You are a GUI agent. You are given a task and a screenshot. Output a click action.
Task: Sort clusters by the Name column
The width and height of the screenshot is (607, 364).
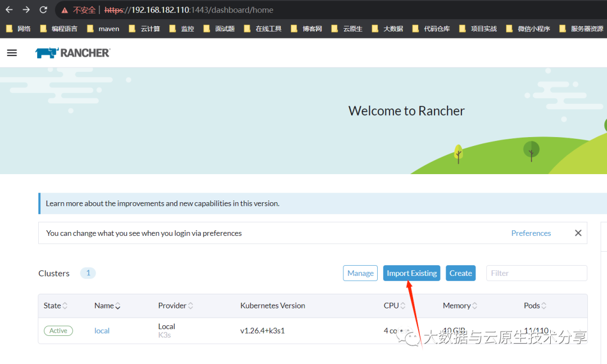coord(107,306)
